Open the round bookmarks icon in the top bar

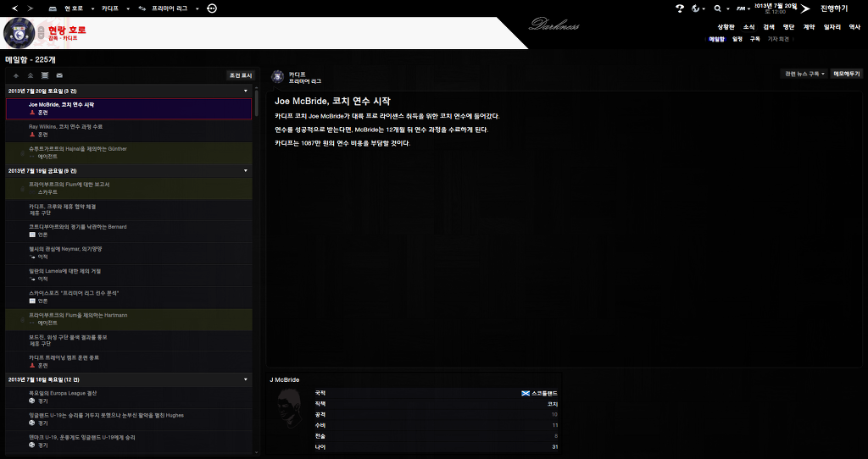pyautogui.click(x=212, y=8)
